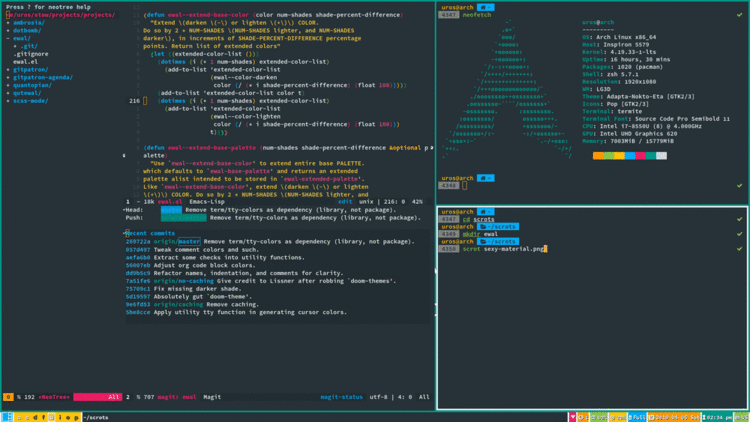Switch to workspace 'd' in the panel
This screenshot has width=750, height=422.
pos(35,417)
